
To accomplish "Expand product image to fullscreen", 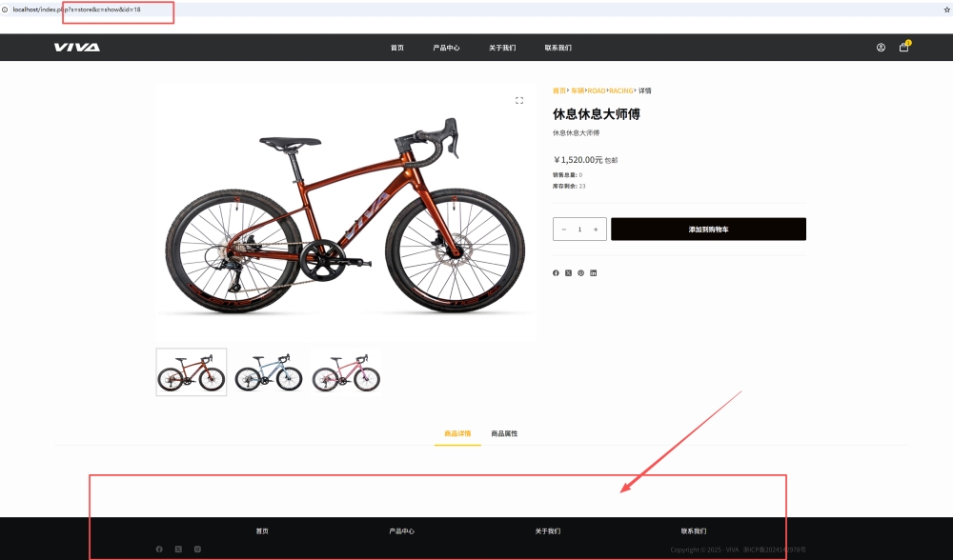I will [519, 100].
